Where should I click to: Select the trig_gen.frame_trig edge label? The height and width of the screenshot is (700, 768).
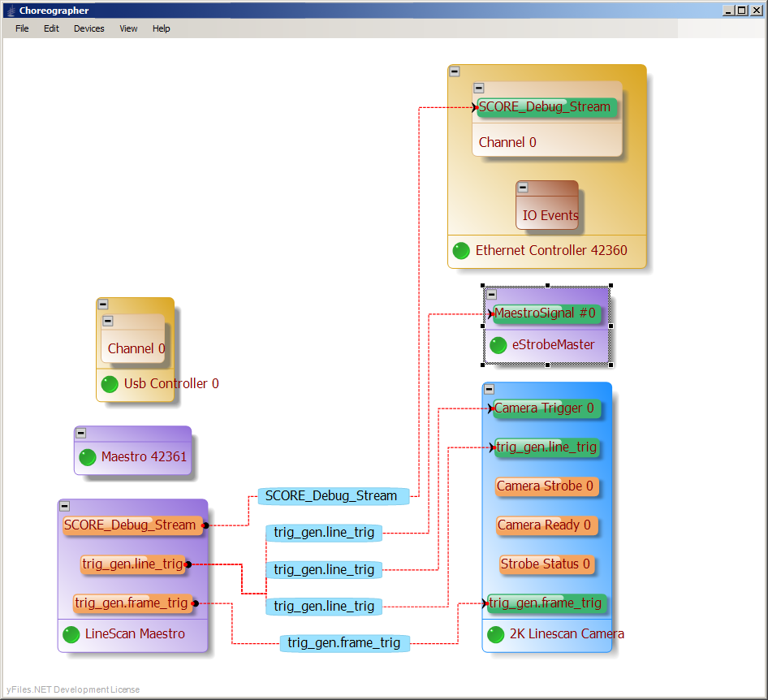pos(344,643)
